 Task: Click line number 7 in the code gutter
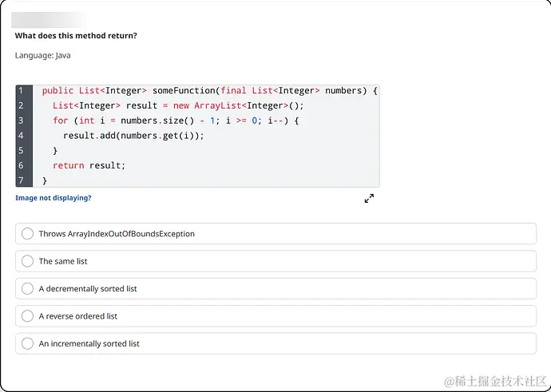(21, 180)
